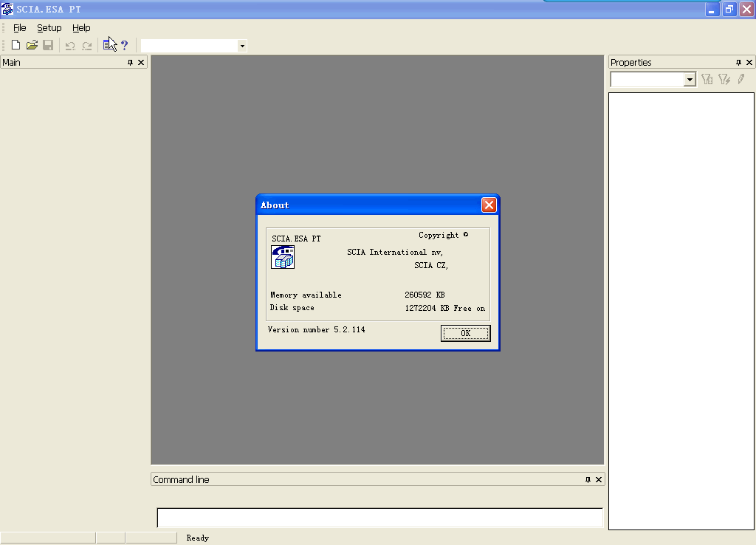Click the Undo arrow toolbar icon
The image size is (756, 545).
pyautogui.click(x=70, y=45)
